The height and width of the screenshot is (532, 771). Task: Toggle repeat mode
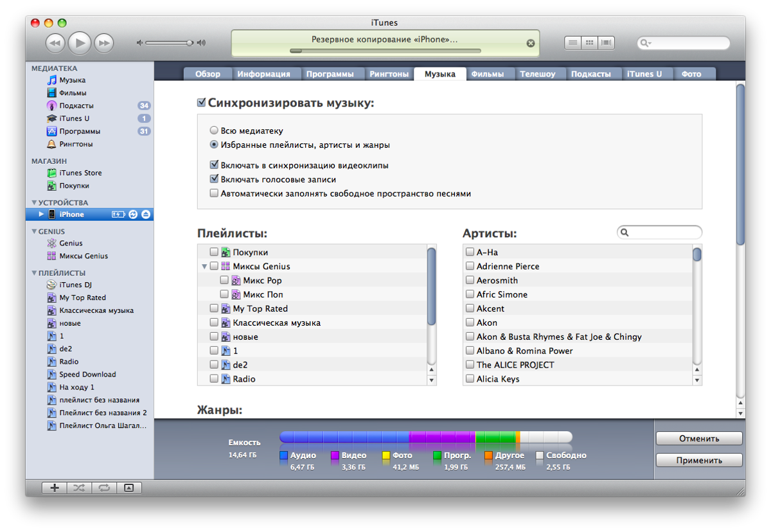click(103, 488)
